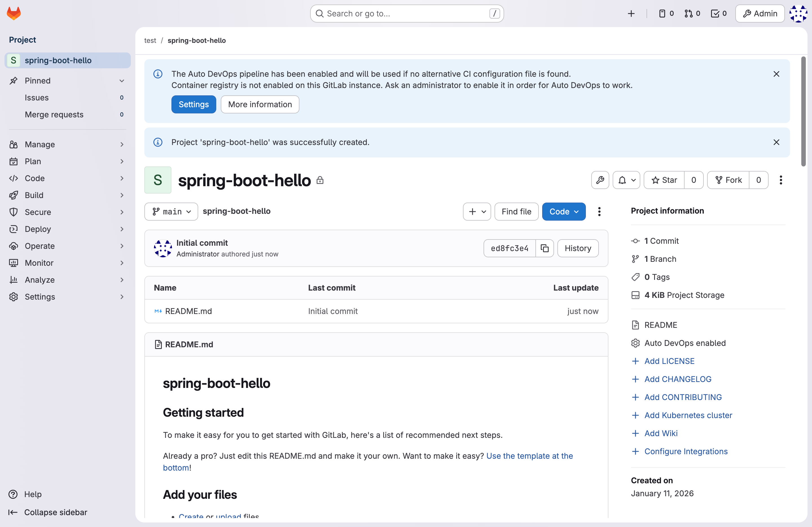Click the History button
The width and height of the screenshot is (812, 527).
(578, 248)
